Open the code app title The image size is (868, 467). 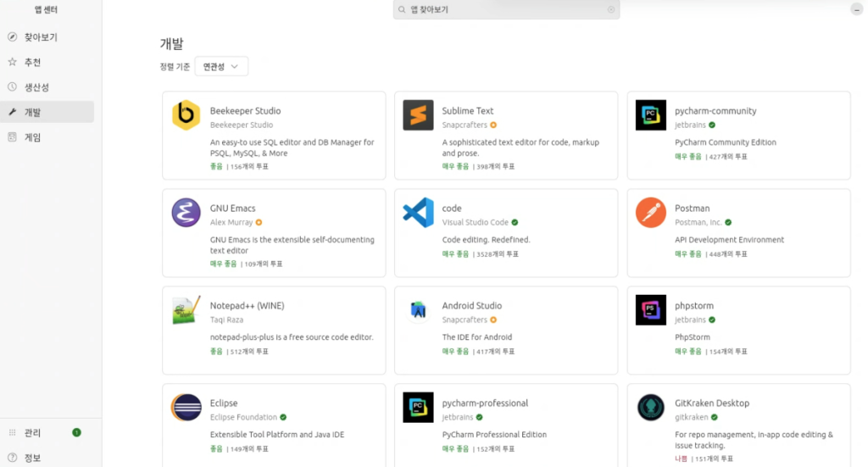click(x=452, y=208)
